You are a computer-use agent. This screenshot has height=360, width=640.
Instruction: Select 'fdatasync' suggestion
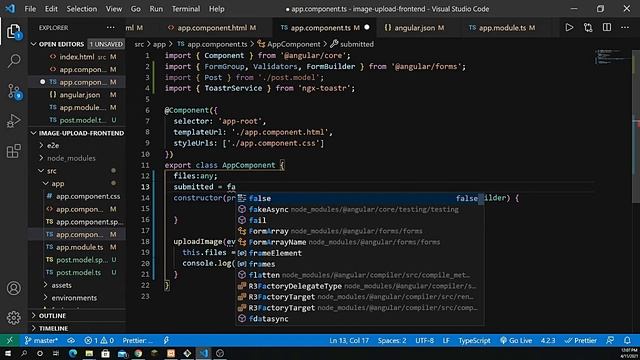360,319
